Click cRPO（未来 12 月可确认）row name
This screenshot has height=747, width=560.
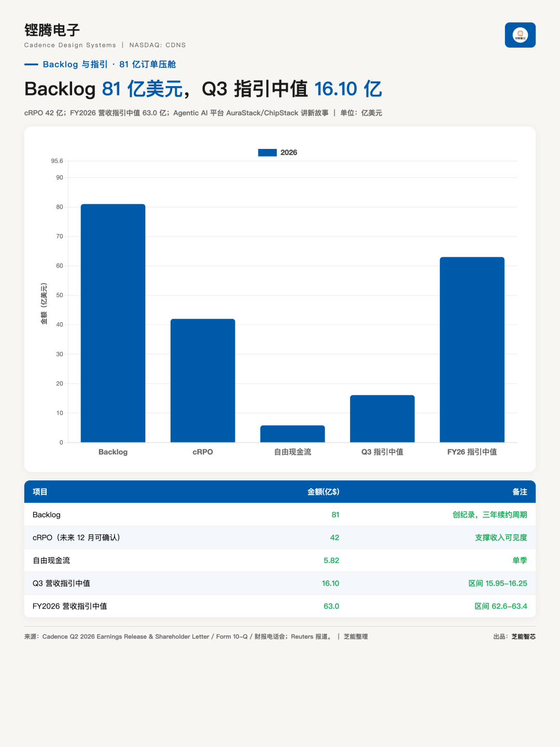click(x=78, y=537)
